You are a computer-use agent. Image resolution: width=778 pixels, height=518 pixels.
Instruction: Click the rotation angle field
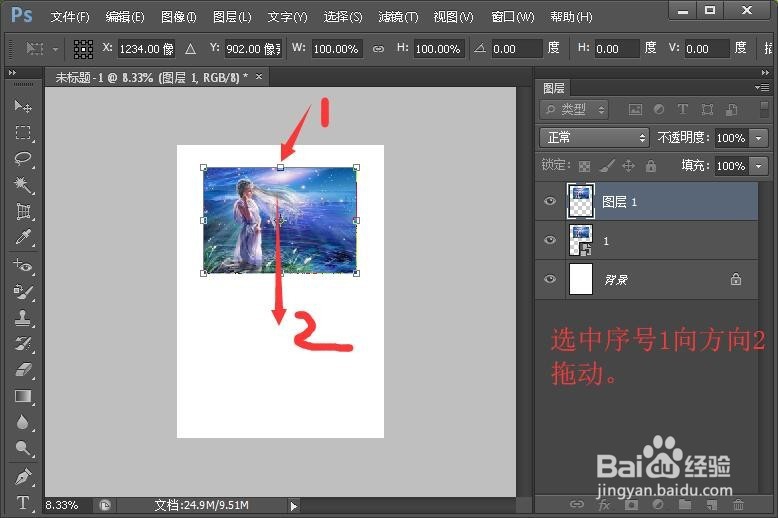(516, 49)
